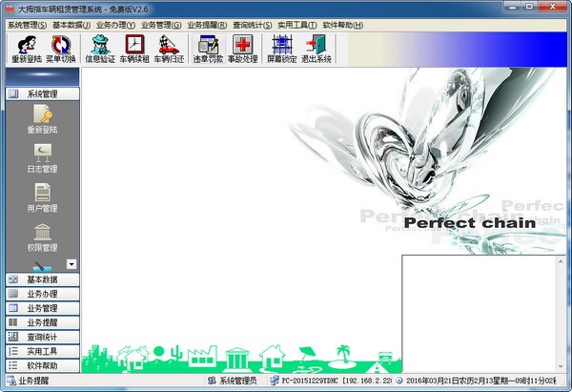572x392 pixels.
Task: Open the 系统管理(Z) menu
Action: click(27, 25)
